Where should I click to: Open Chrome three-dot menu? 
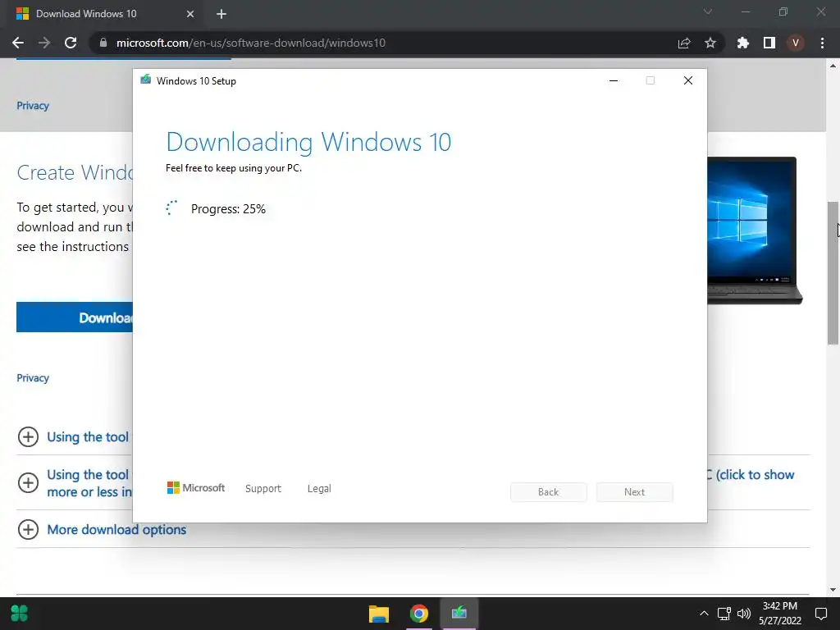(822, 43)
